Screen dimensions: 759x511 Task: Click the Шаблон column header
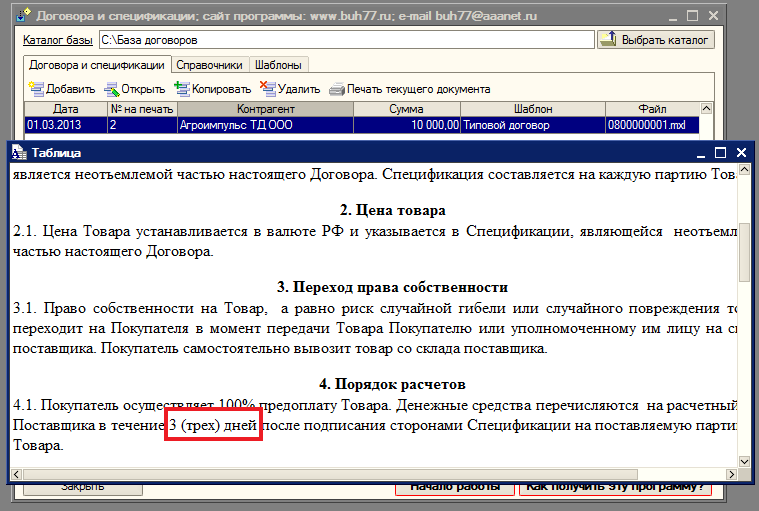[532, 109]
